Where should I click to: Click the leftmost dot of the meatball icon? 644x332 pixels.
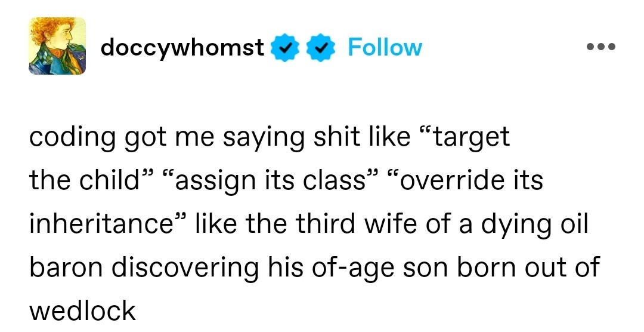pos(589,47)
